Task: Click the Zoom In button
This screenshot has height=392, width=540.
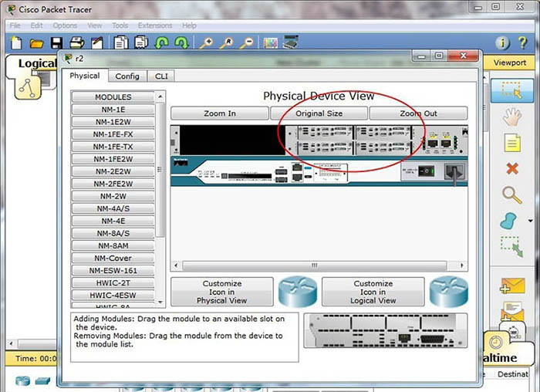Action: [x=220, y=113]
